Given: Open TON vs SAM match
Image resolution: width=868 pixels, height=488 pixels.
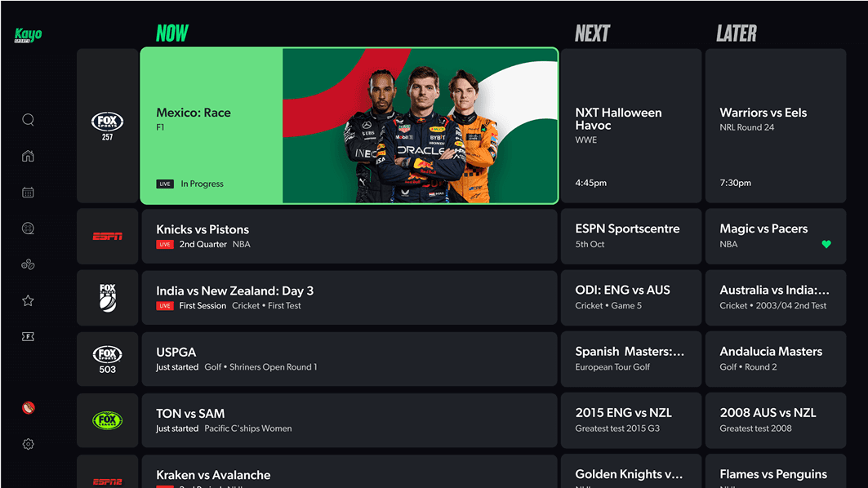Looking at the screenshot, I should 349,420.
